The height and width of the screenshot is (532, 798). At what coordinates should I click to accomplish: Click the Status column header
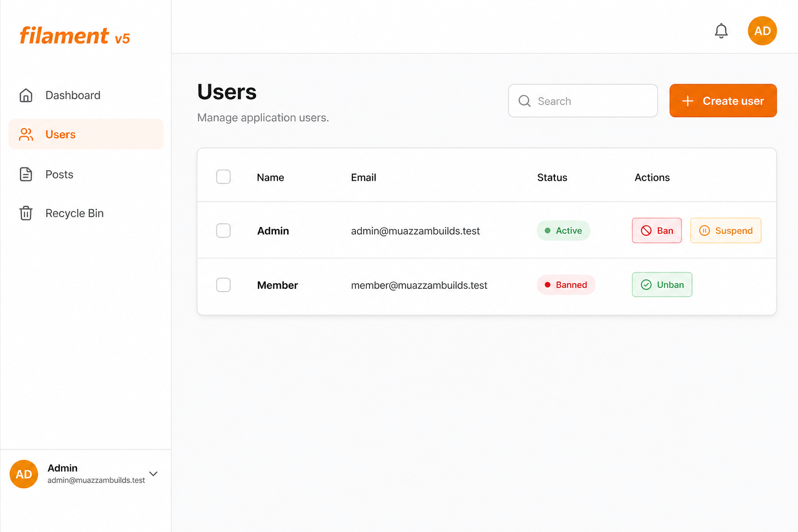pyautogui.click(x=552, y=178)
